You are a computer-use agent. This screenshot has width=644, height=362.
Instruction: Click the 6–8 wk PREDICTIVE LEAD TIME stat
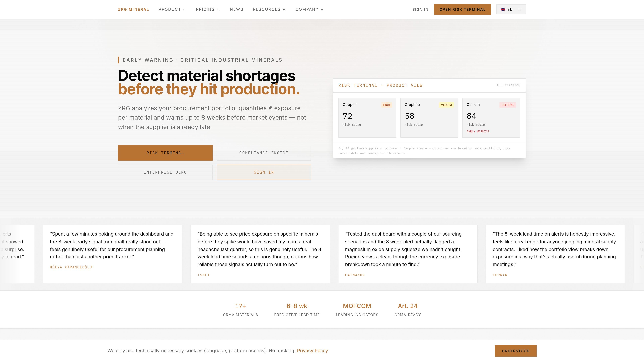click(297, 310)
